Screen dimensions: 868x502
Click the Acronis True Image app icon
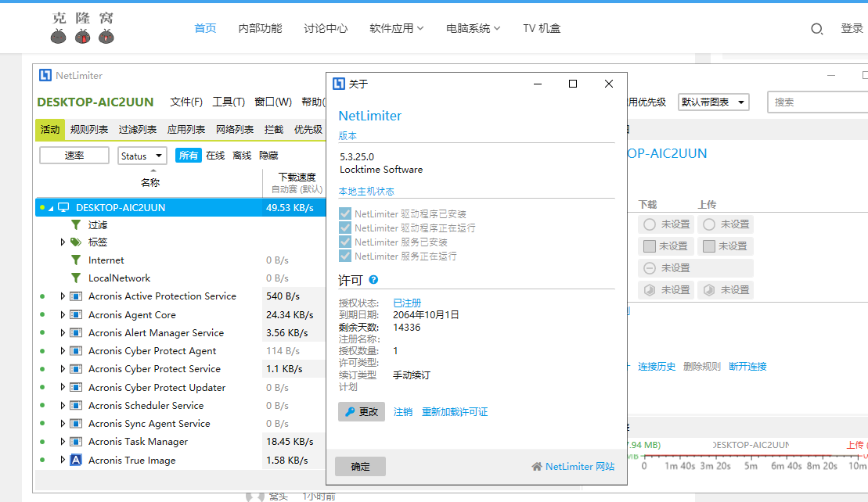coord(76,460)
